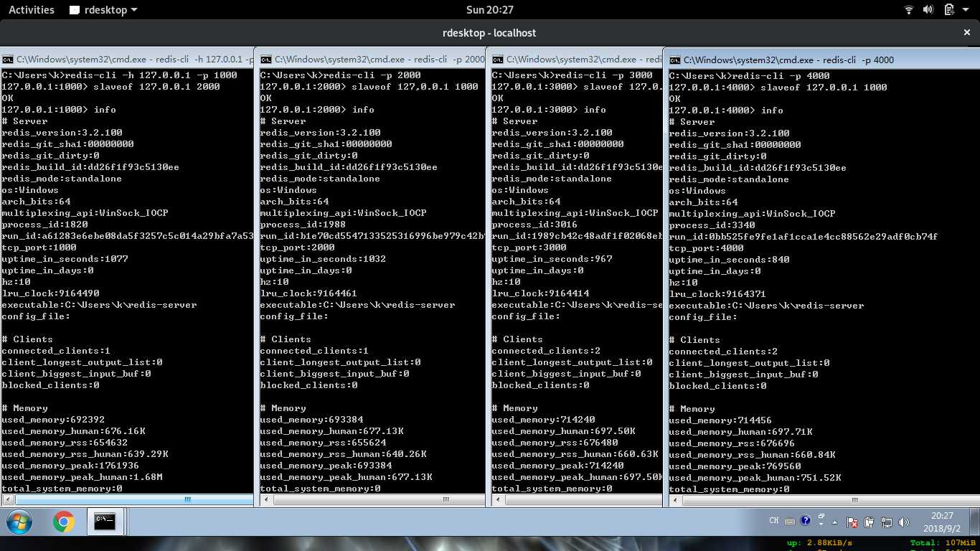The height and width of the screenshot is (551, 980).
Task: Click 'uptime_in_seconds:1077' line
Action: [x=65, y=259]
